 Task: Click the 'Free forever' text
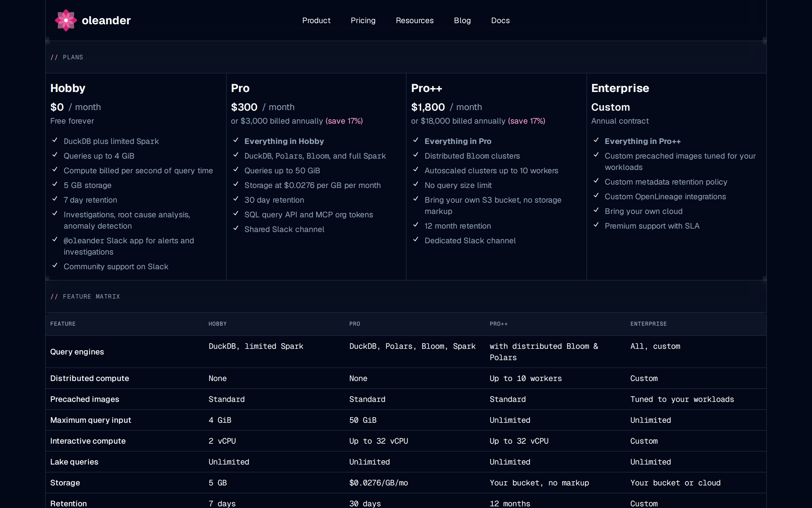click(x=72, y=121)
